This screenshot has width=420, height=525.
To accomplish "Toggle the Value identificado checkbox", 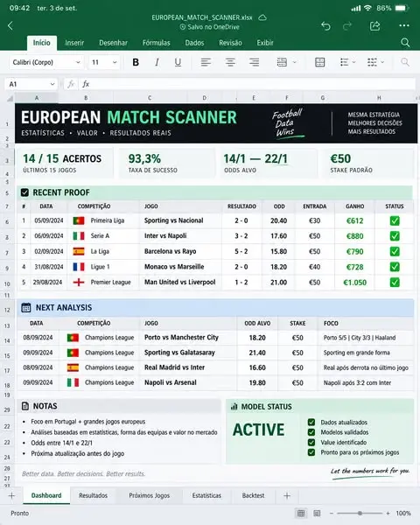I will point(311,442).
